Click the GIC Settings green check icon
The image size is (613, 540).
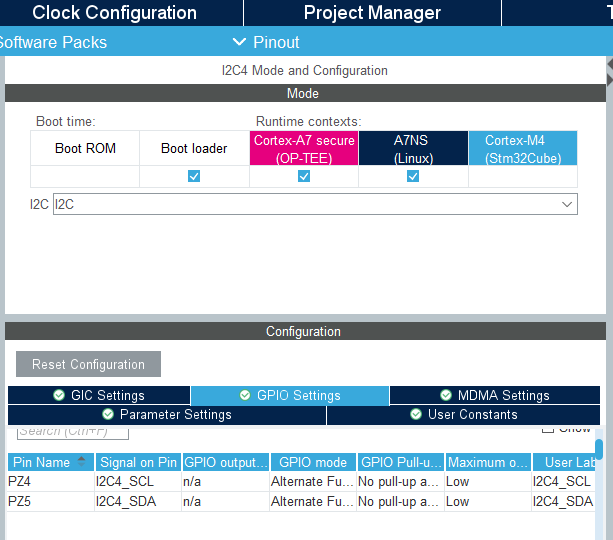click(59, 395)
